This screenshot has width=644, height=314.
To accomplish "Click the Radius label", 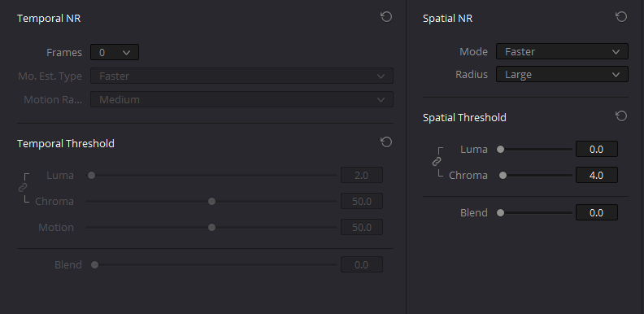I will pos(472,74).
